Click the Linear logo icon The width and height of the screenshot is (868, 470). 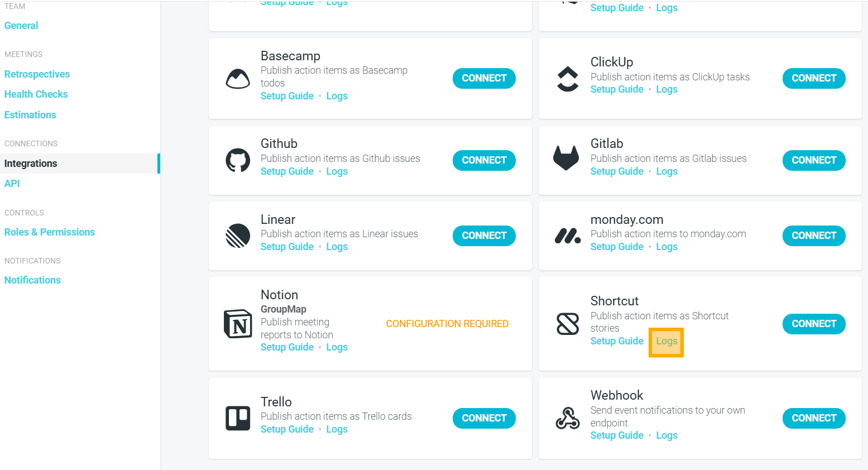pyautogui.click(x=238, y=236)
